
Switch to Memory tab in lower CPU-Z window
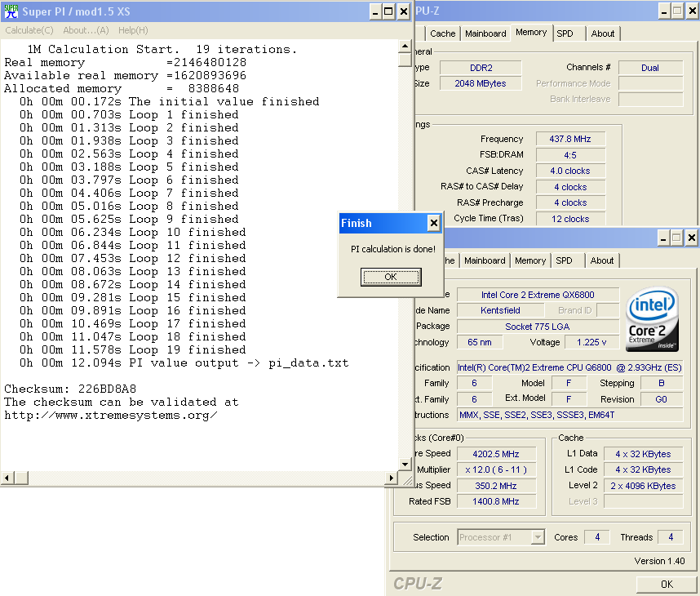(x=530, y=260)
